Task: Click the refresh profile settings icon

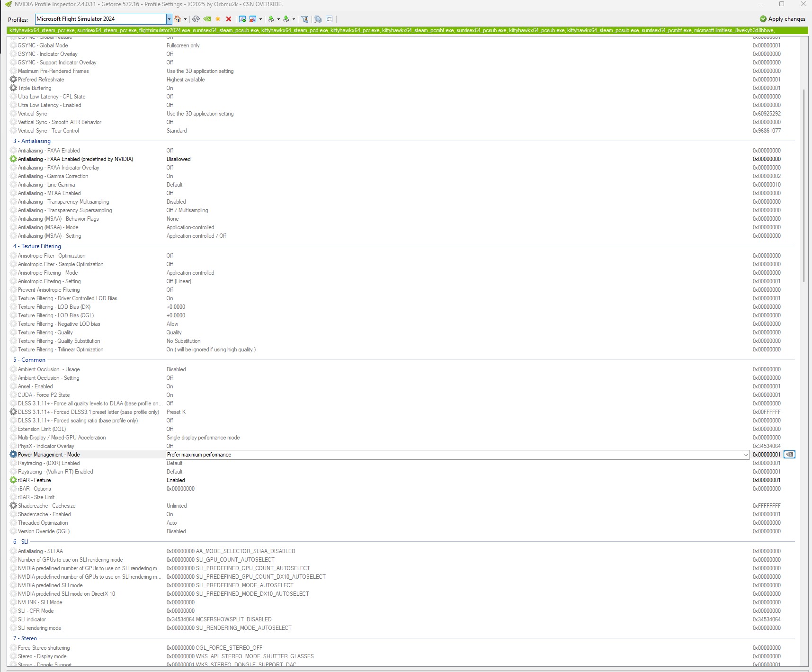Action: pos(196,19)
